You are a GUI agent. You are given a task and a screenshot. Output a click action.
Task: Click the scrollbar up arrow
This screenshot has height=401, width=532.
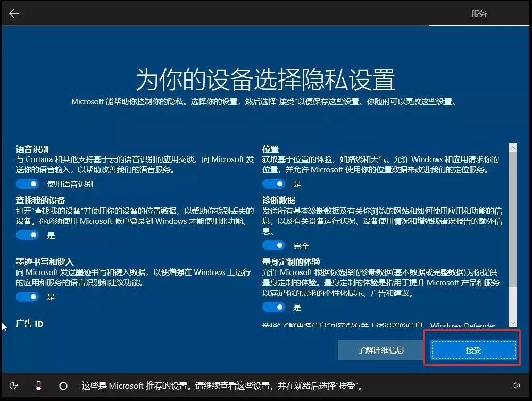pos(513,148)
